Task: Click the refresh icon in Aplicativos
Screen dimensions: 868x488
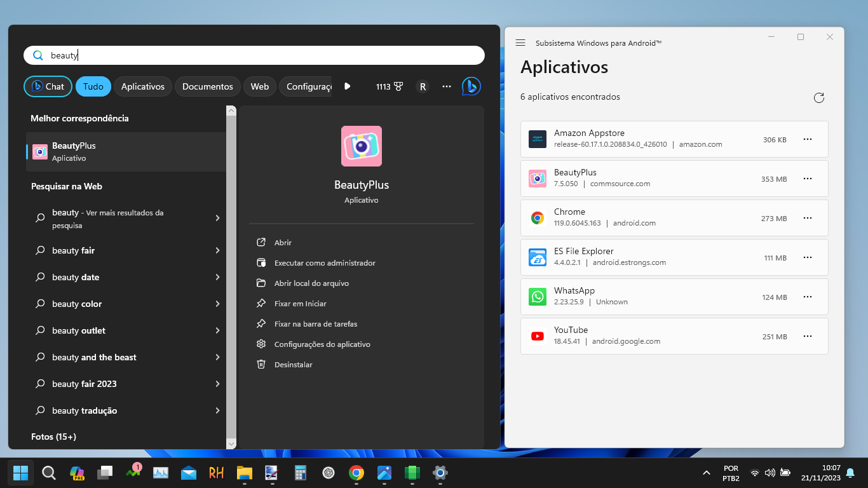Action: [x=819, y=98]
